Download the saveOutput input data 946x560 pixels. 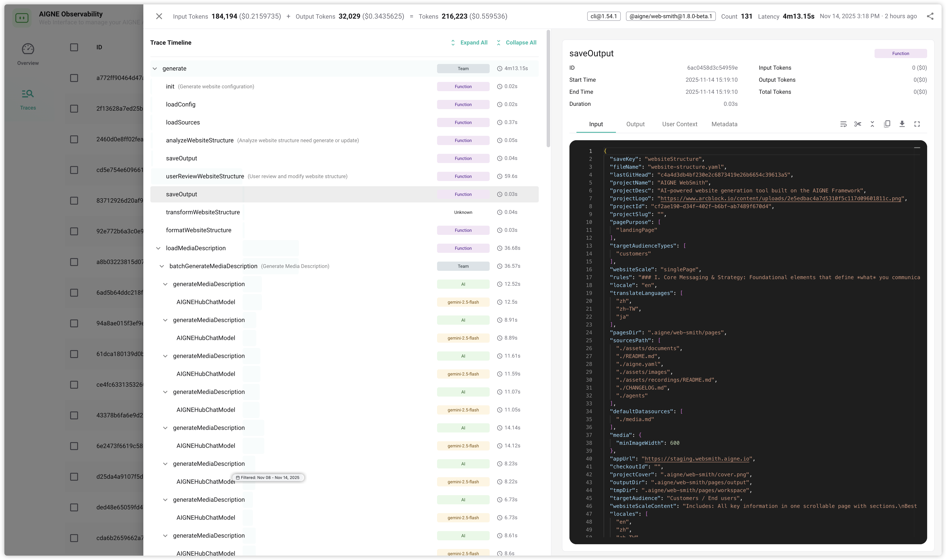point(902,124)
